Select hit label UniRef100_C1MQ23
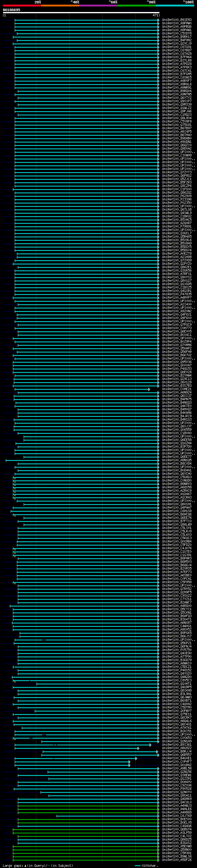The width and height of the screenshot is (197, 868). [x=177, y=115]
